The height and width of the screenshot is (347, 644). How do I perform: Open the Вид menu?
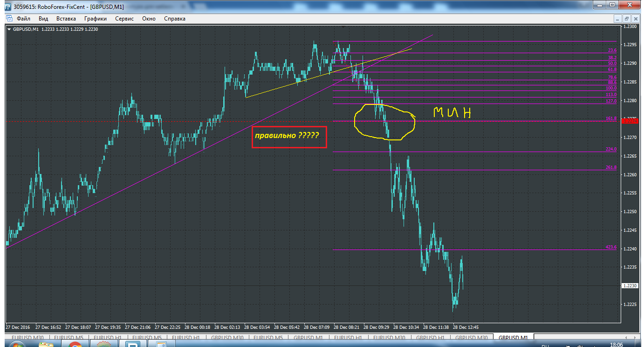tap(43, 19)
